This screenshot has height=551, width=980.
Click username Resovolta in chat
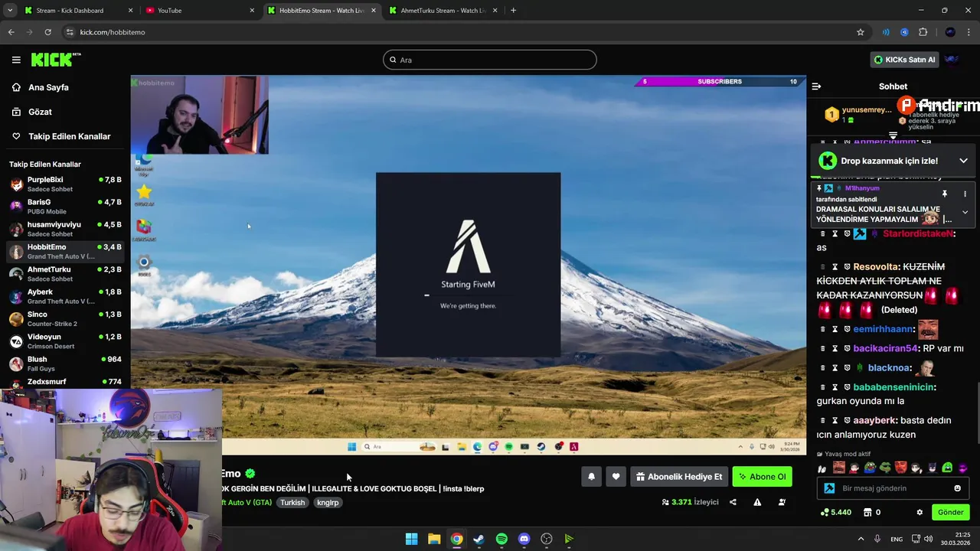click(x=876, y=266)
